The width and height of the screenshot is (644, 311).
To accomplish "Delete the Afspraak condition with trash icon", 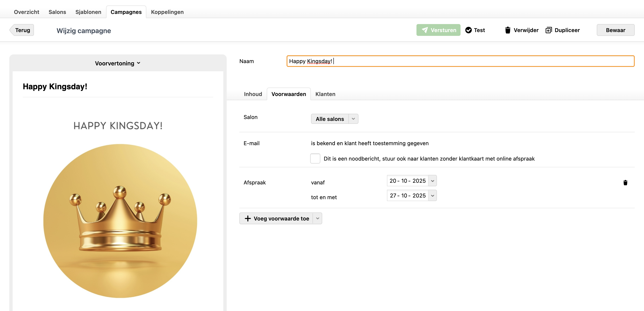I will coord(625,183).
